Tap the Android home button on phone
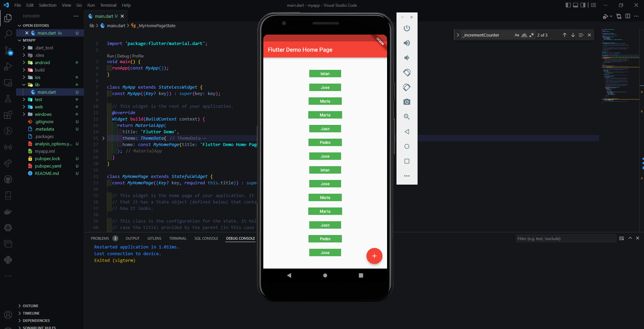644x329 pixels. (325, 275)
